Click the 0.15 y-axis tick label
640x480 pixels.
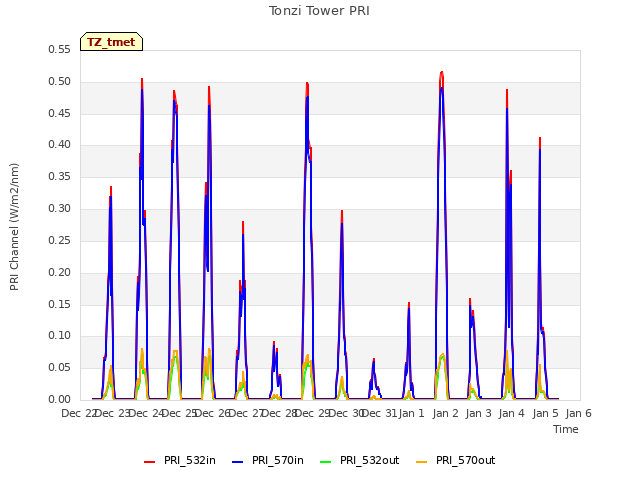[59, 304]
